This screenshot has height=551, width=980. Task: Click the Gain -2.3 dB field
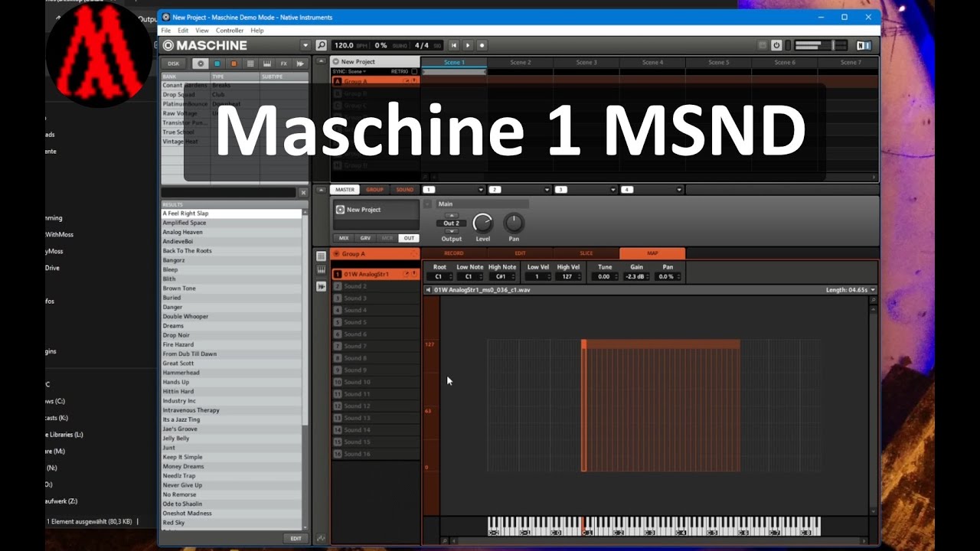(x=636, y=276)
